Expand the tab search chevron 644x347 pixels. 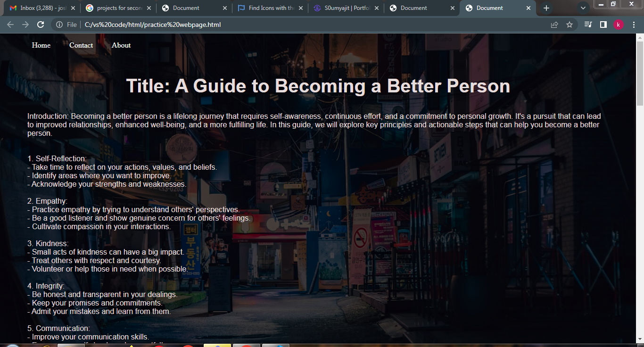[x=583, y=8]
